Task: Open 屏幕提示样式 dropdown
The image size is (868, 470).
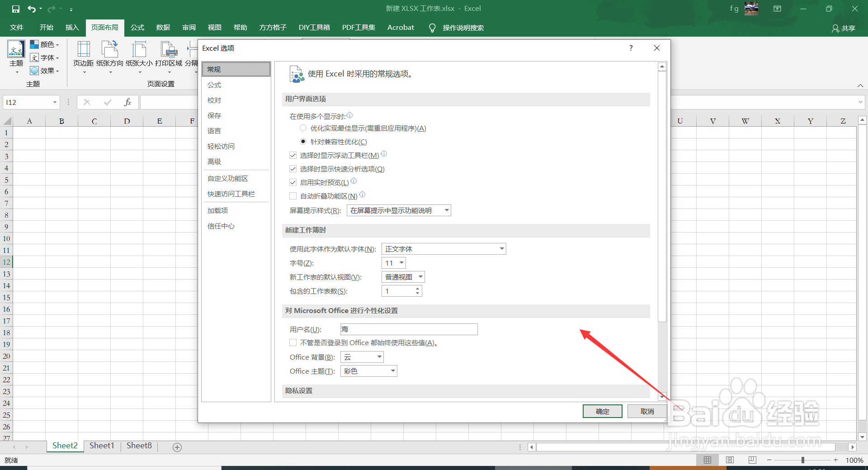Action: click(399, 210)
